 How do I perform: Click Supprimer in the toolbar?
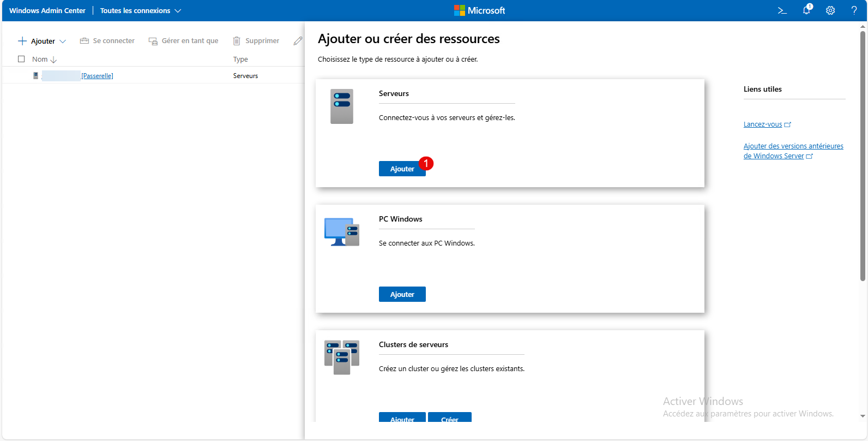(256, 41)
